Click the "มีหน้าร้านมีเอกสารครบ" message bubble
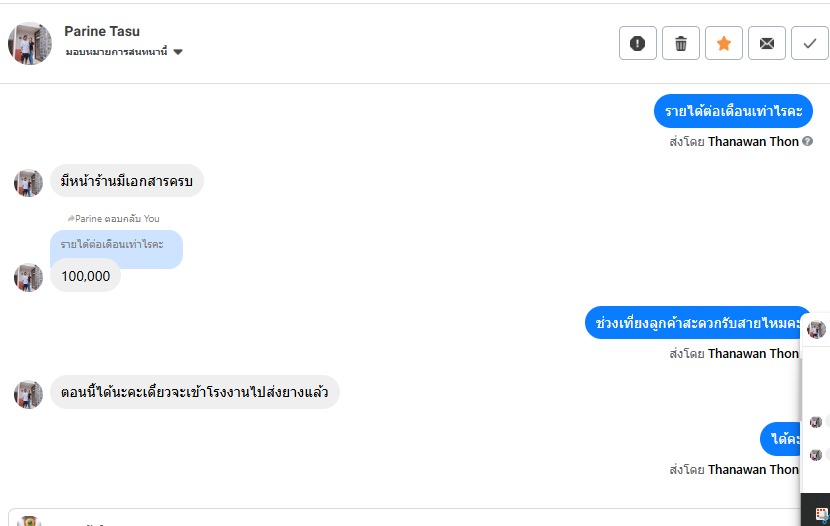This screenshot has height=526, width=830. point(127,181)
